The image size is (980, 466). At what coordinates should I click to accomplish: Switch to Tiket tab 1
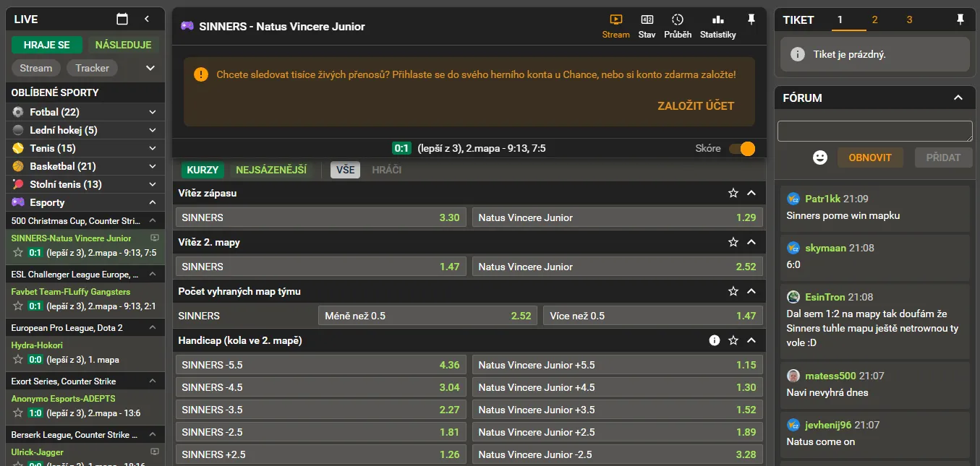coord(840,20)
